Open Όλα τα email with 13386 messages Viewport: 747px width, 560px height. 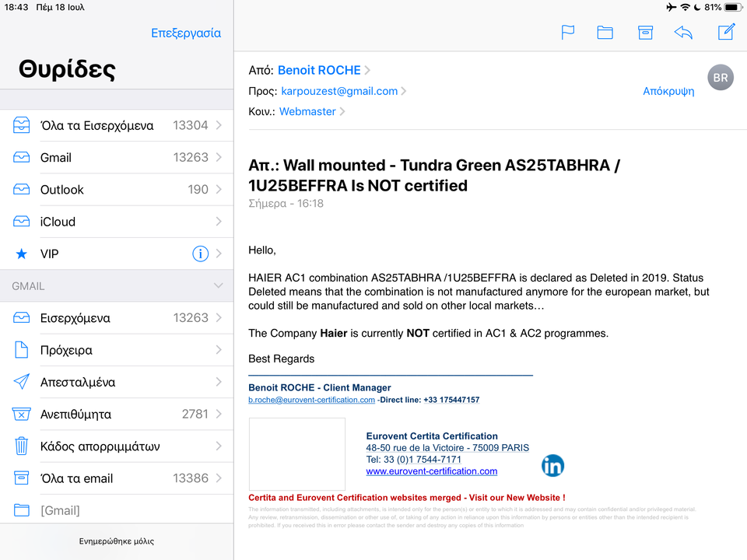(x=117, y=478)
